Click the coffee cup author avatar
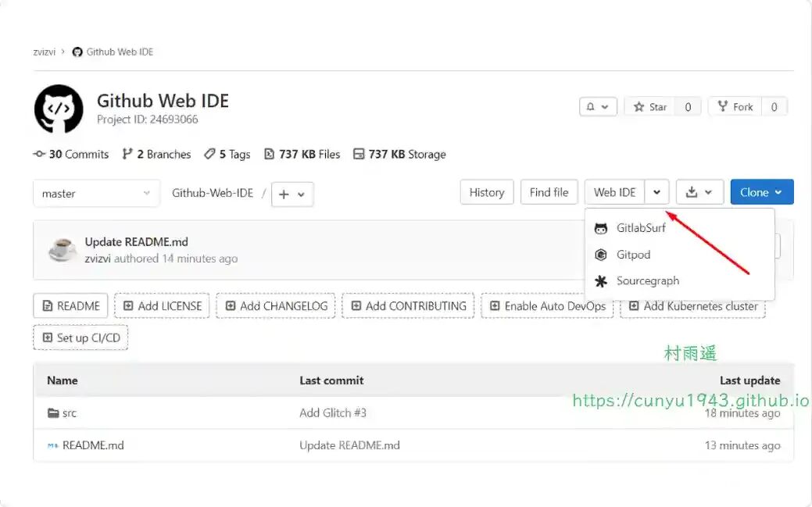 (x=63, y=250)
